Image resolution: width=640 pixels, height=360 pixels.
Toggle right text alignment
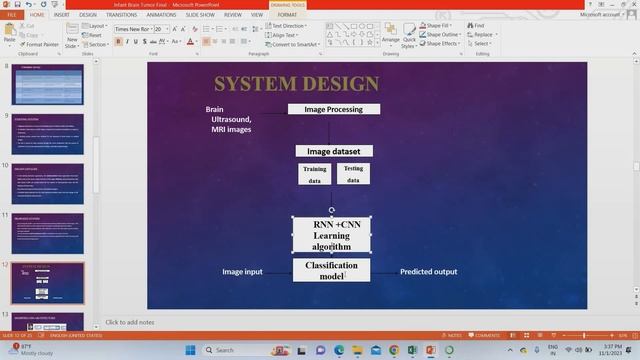click(x=224, y=42)
